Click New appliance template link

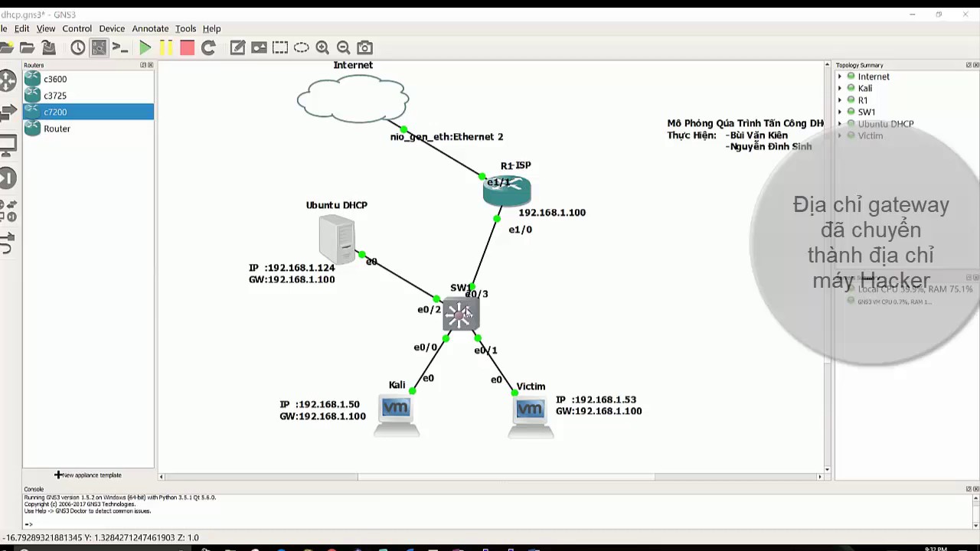click(88, 475)
